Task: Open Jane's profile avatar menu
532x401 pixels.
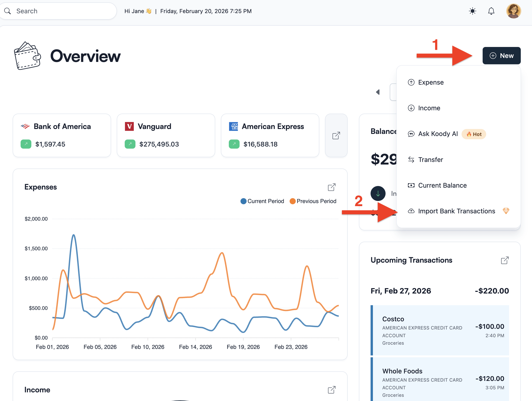Action: pos(513,11)
